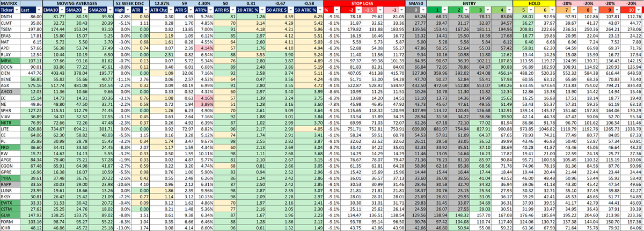
Task: Open the High column filter dropdown
Action: click(127, 10)
